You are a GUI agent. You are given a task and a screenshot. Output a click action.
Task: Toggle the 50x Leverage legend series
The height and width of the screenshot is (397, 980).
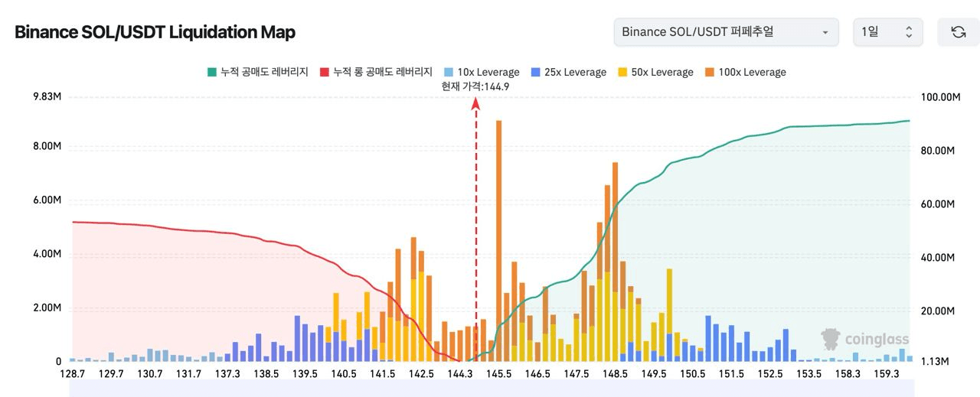[x=655, y=72]
